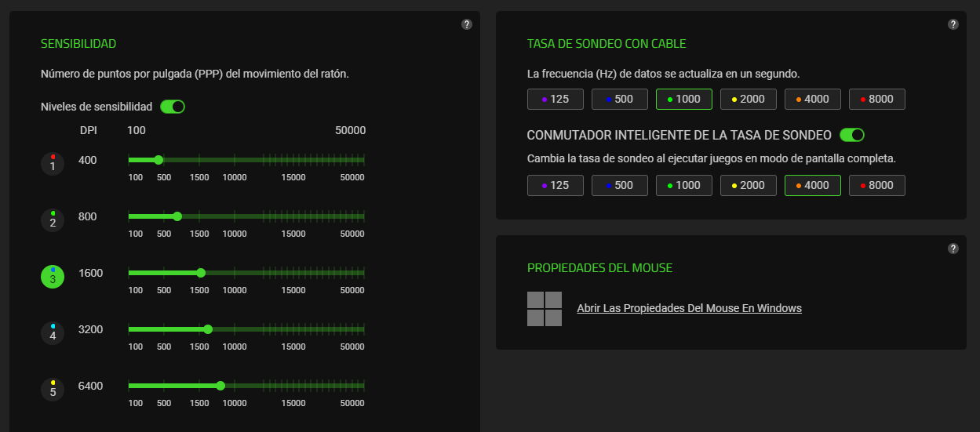This screenshot has width=980, height=432.
Task: Click the 6400 DPI slider handle
Action: tap(220, 386)
